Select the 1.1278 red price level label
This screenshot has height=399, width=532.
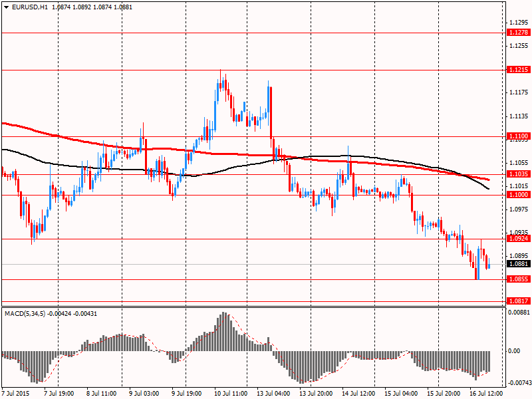(x=519, y=33)
